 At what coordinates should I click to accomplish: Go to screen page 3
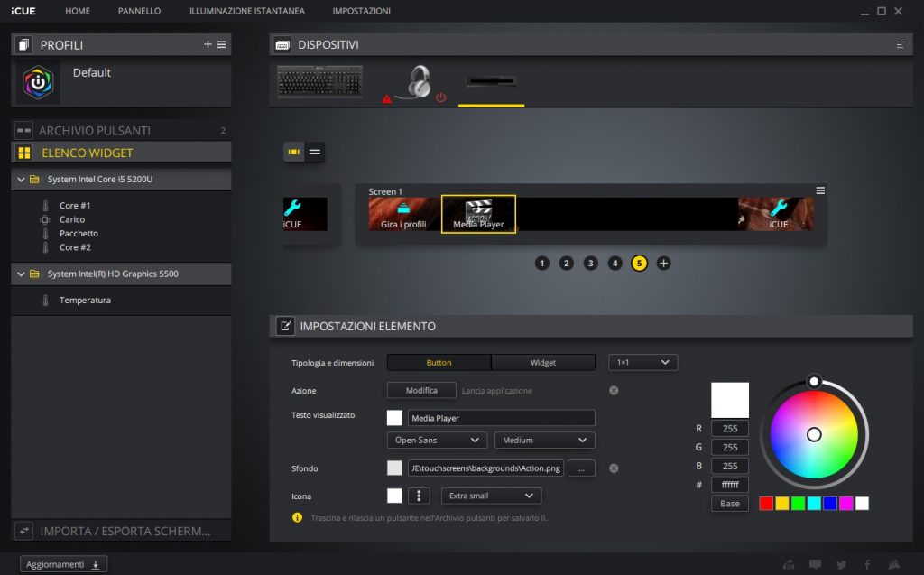tap(590, 263)
